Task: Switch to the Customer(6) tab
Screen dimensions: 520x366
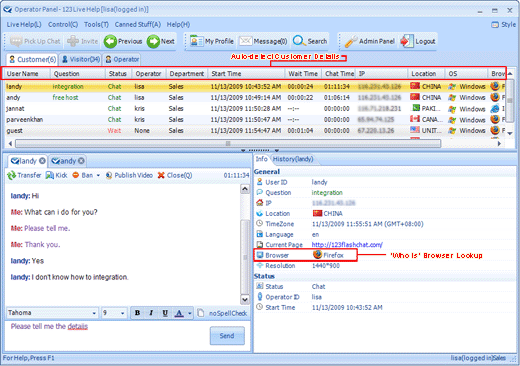Action: point(32,59)
